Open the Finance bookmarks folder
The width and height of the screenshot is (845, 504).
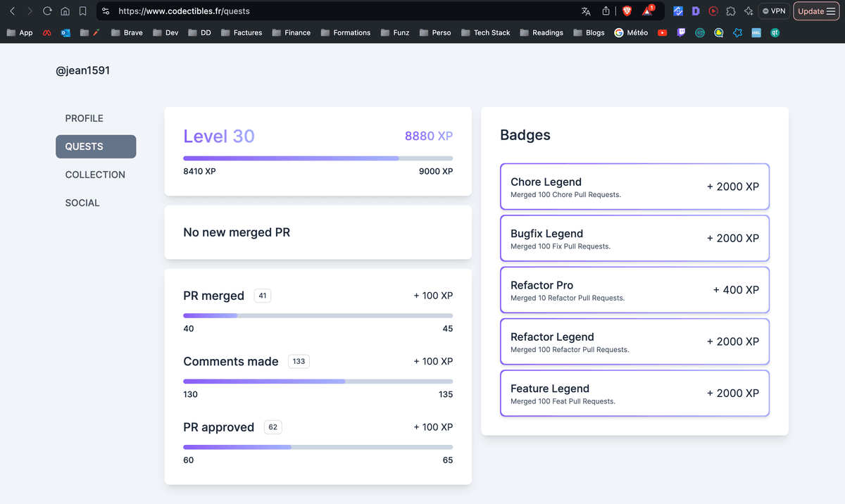click(x=291, y=32)
